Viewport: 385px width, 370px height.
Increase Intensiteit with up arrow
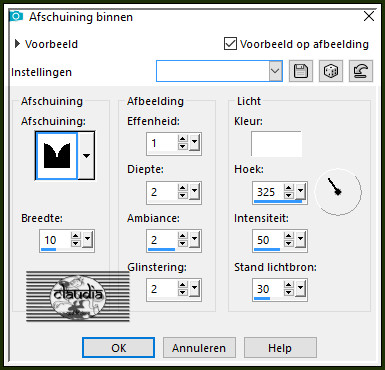click(x=289, y=236)
